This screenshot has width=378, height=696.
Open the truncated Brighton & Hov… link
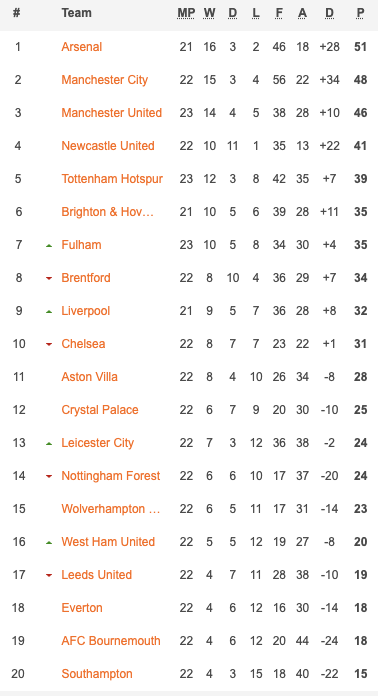click(108, 212)
